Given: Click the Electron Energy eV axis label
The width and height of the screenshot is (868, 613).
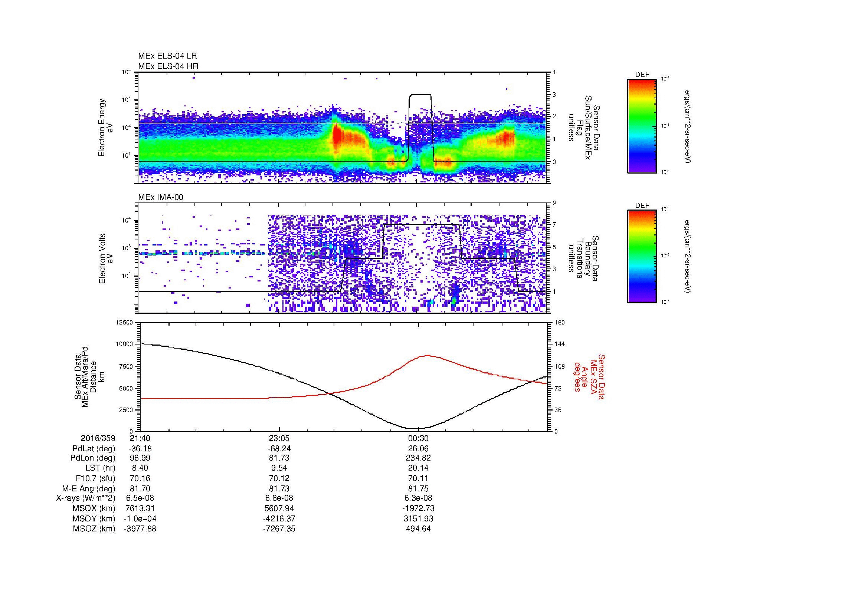Looking at the screenshot, I should [105, 128].
